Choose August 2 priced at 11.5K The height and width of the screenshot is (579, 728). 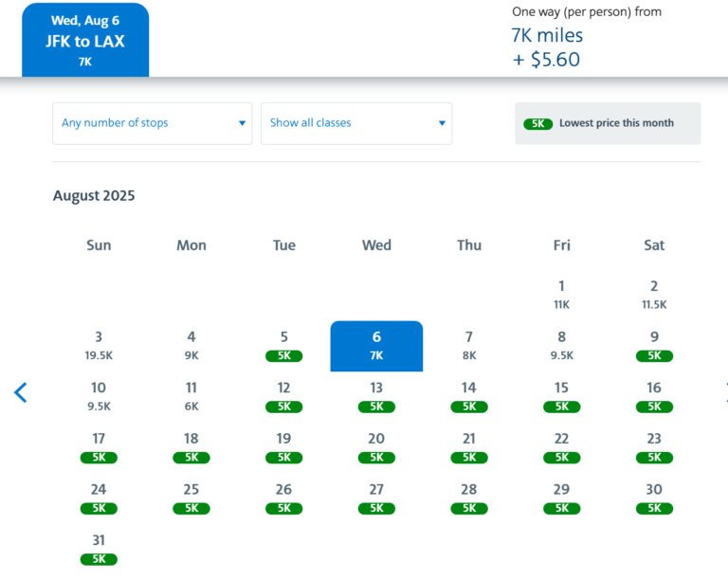(x=654, y=295)
